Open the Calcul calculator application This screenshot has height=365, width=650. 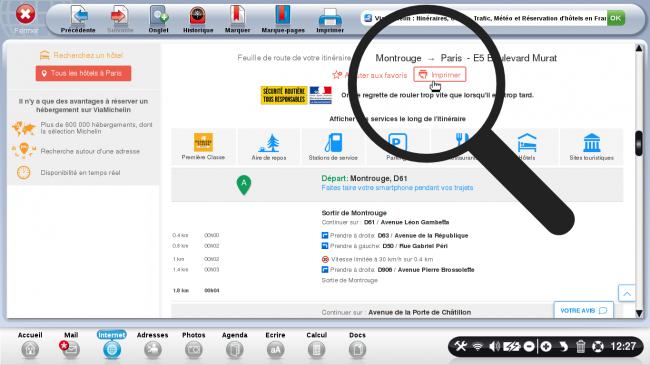pos(316,345)
